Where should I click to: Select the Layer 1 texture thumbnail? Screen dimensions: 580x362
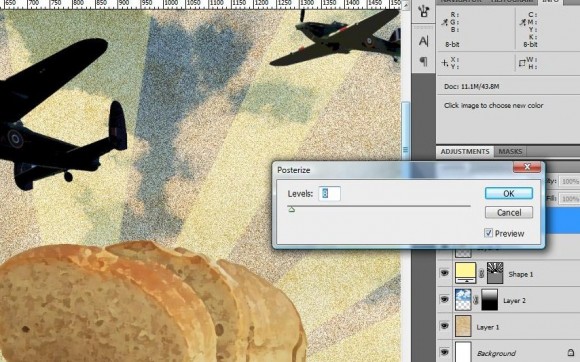click(463, 326)
